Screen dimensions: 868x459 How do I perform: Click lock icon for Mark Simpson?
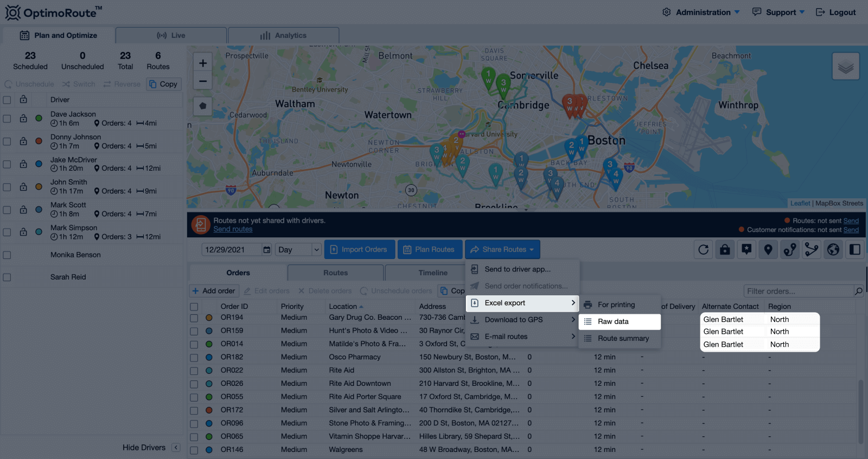(x=23, y=231)
